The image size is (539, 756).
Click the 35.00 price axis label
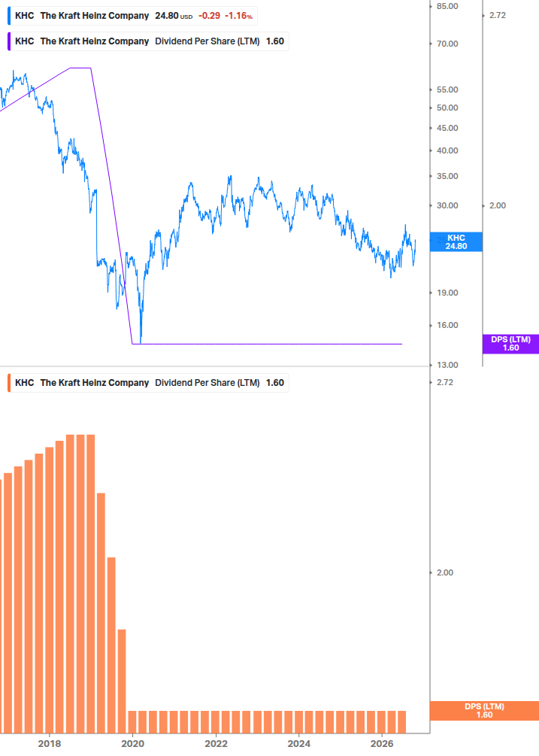click(x=447, y=177)
